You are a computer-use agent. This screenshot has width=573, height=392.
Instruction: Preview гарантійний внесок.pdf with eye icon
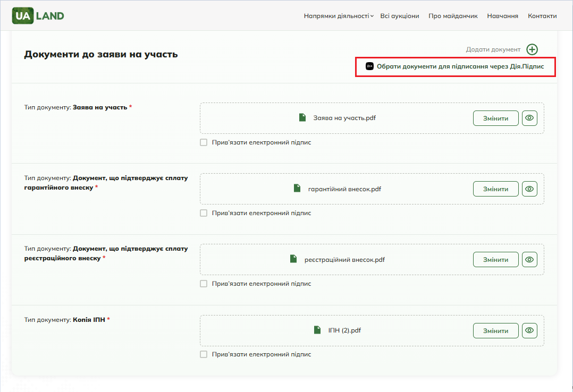click(x=529, y=189)
